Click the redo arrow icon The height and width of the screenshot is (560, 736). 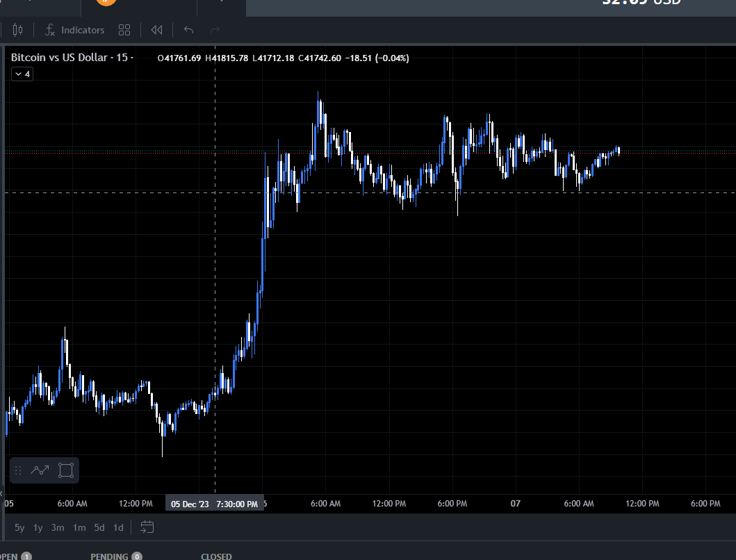point(214,30)
